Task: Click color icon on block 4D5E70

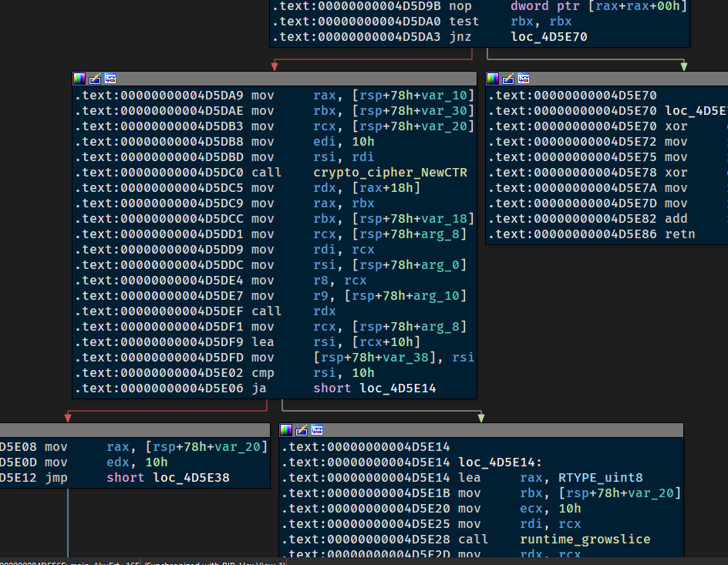Action: click(x=493, y=79)
